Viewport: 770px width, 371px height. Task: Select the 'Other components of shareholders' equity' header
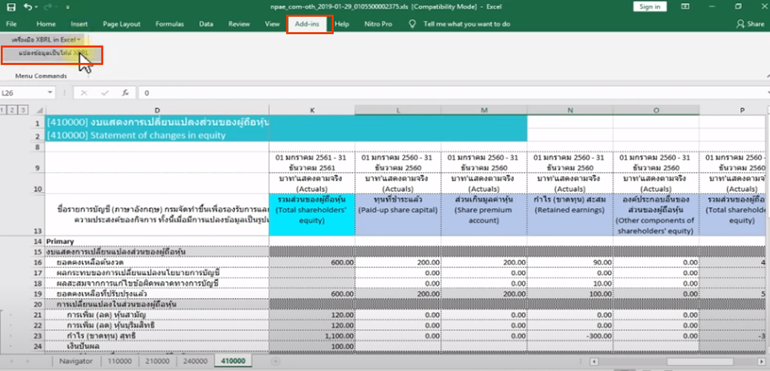656,215
